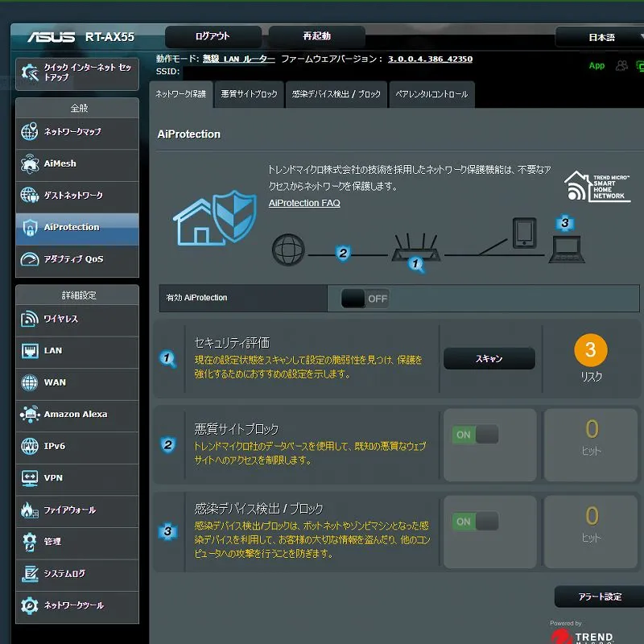Click the user accounts icon near App
This screenshot has width=644, height=644.
click(x=621, y=66)
